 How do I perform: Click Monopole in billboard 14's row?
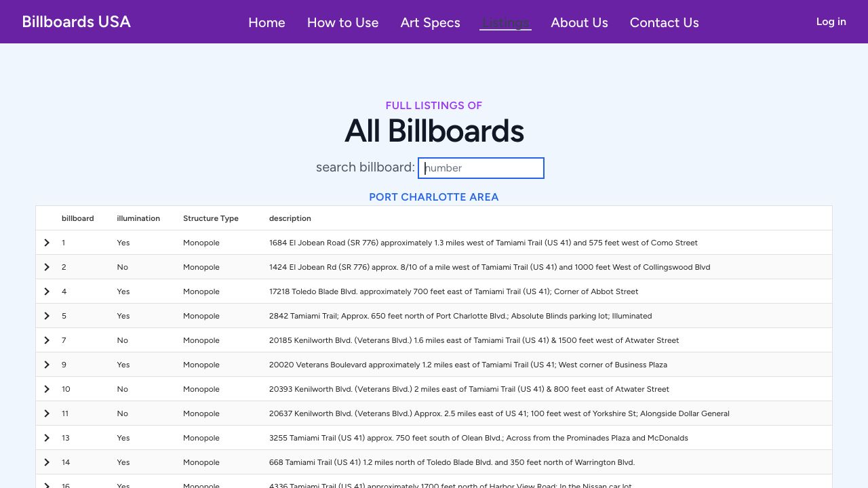pos(201,462)
